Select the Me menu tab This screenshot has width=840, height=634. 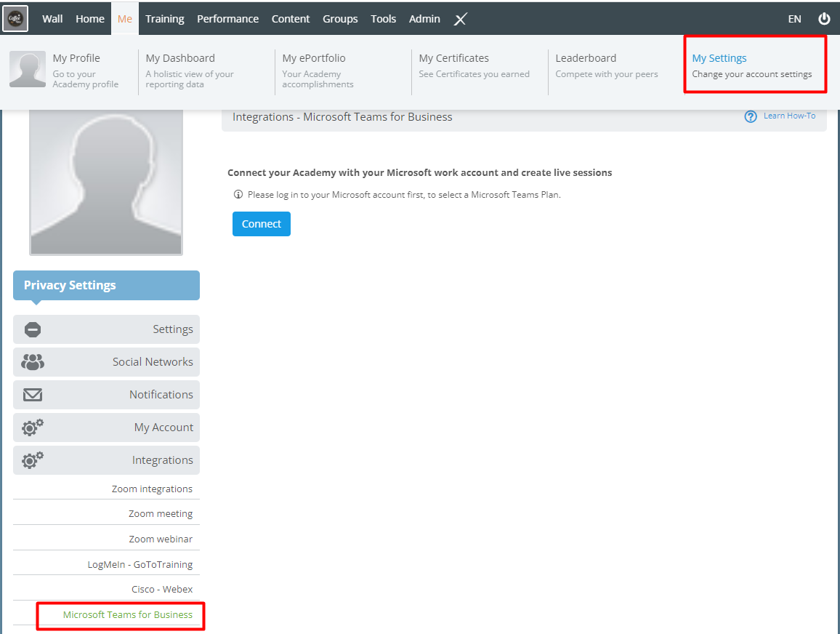click(x=125, y=19)
